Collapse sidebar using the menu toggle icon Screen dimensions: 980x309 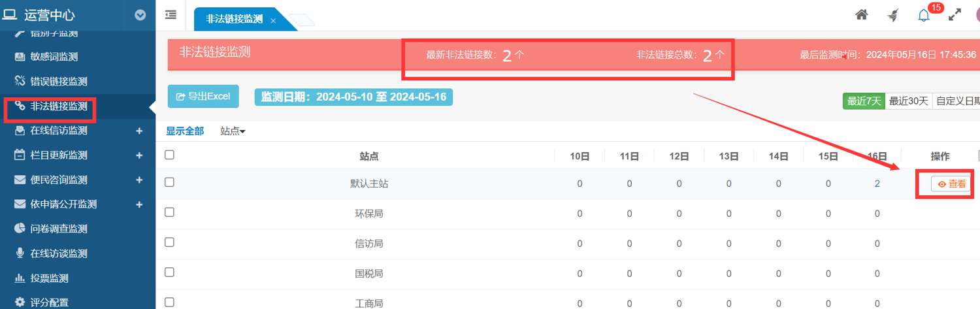171,14
